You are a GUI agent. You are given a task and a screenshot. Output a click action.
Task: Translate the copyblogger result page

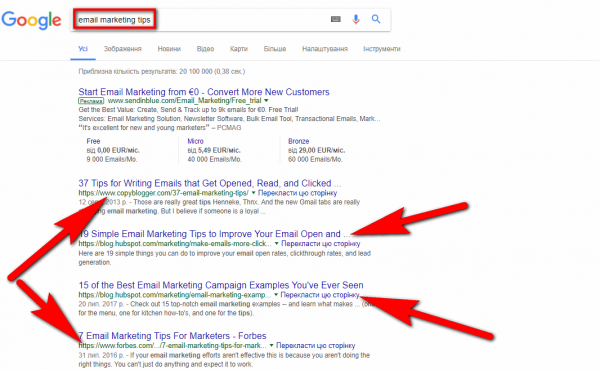(x=298, y=193)
